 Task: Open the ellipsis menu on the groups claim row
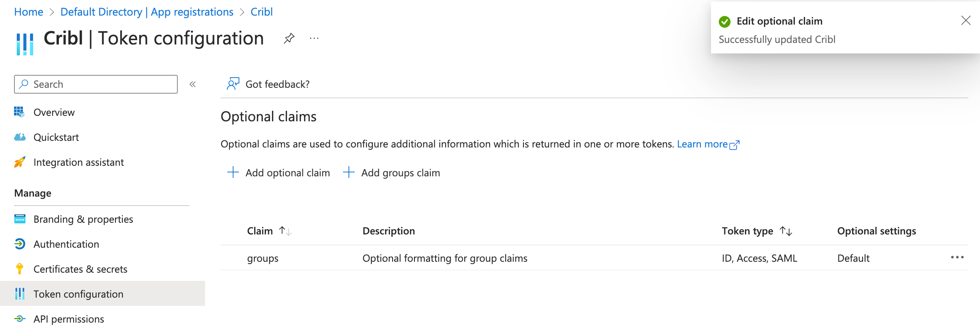click(958, 257)
